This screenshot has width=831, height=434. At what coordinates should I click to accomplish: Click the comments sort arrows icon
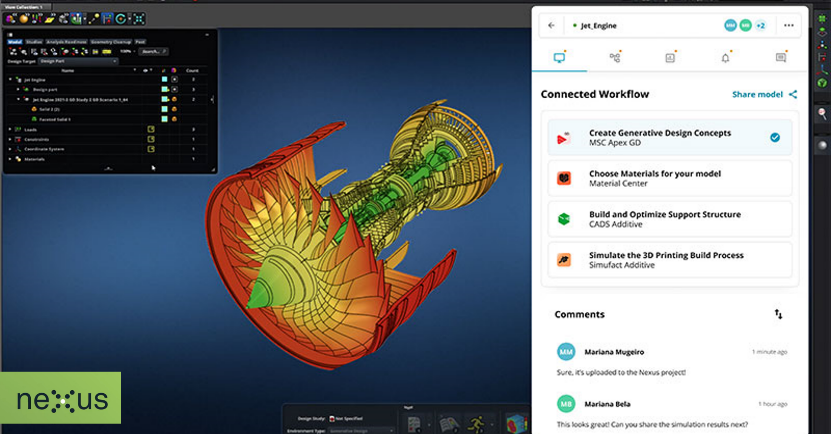point(778,314)
